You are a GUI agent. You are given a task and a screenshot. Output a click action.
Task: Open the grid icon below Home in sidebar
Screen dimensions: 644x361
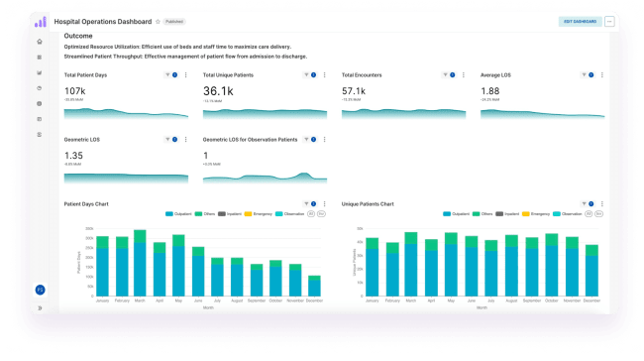pos(40,58)
